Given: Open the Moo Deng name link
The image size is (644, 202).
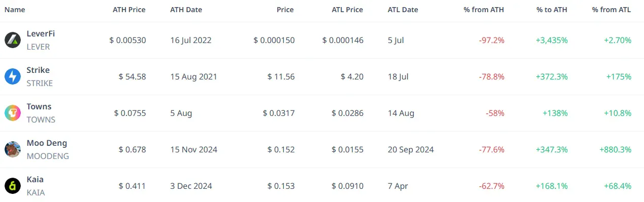Looking at the screenshot, I should (x=47, y=143).
